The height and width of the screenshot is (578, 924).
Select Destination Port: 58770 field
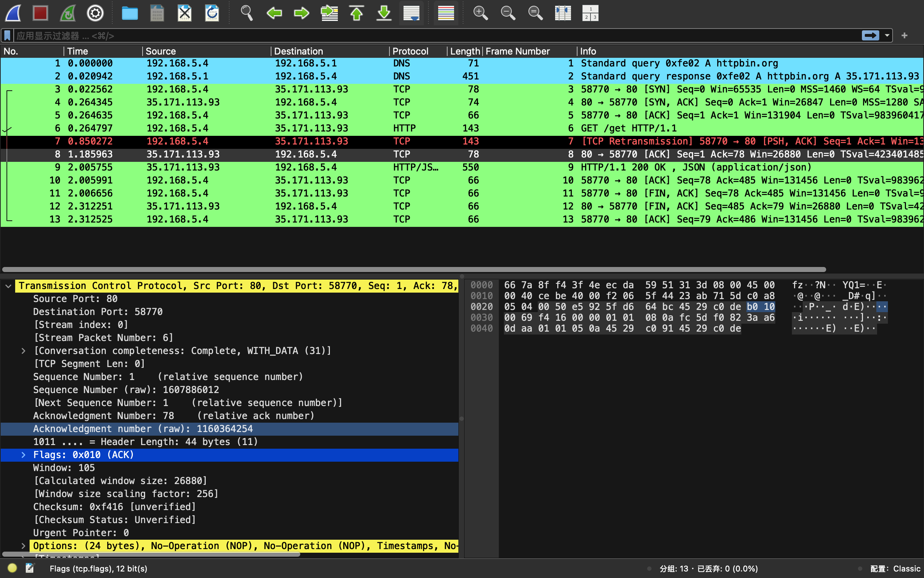click(229, 312)
